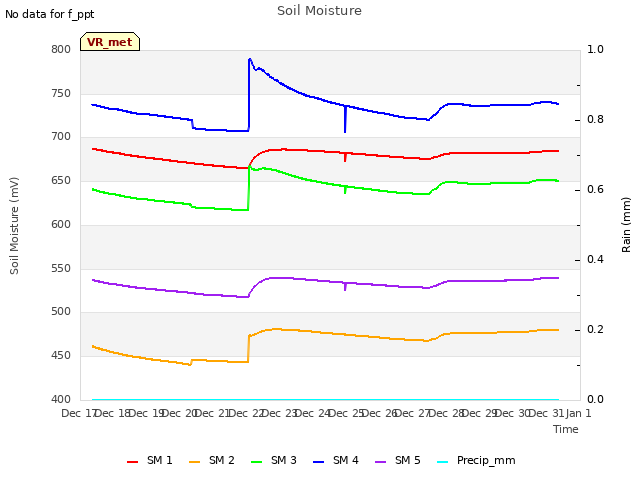Click the SM 1 red legend swatch

click(x=133, y=462)
